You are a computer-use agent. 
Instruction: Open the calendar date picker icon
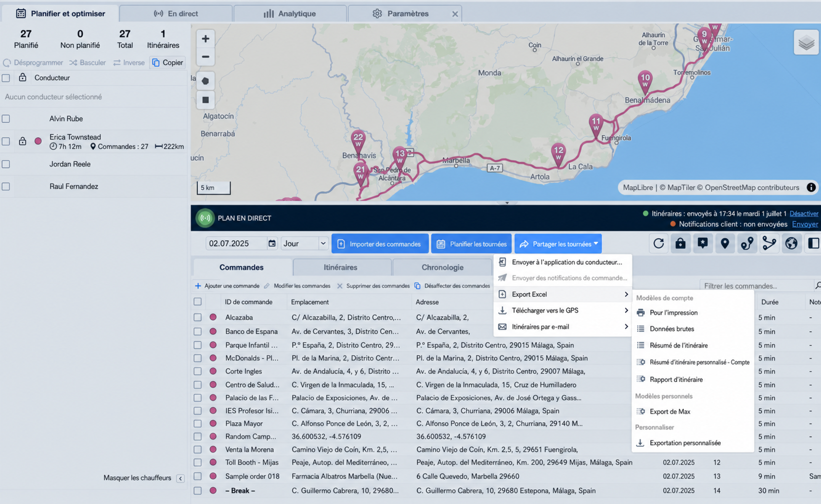272,244
